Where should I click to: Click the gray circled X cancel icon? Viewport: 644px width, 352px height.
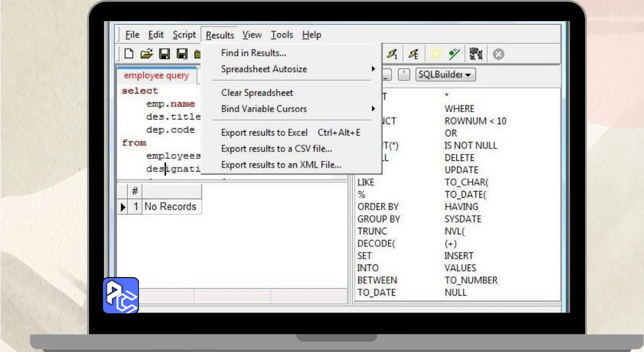click(498, 54)
